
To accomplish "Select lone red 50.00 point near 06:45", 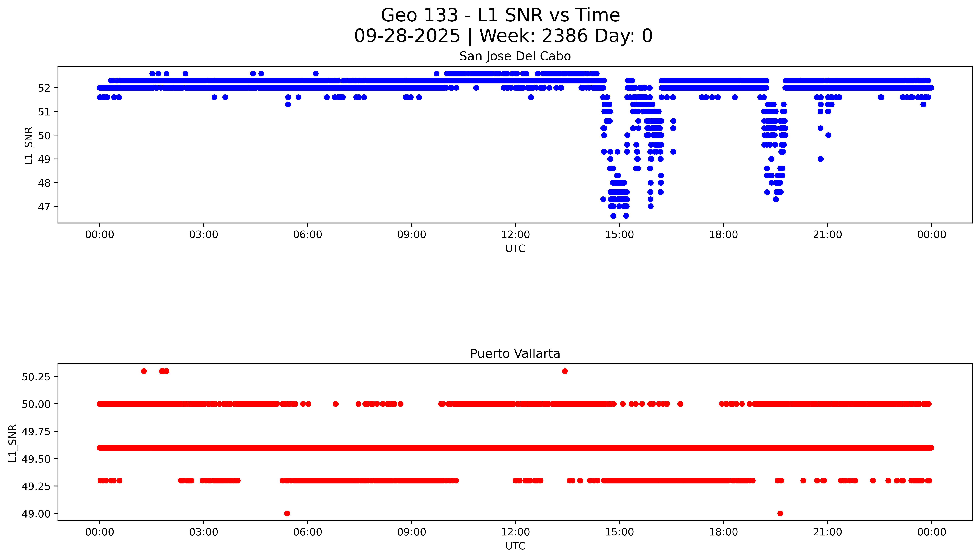I will click(x=335, y=404).
